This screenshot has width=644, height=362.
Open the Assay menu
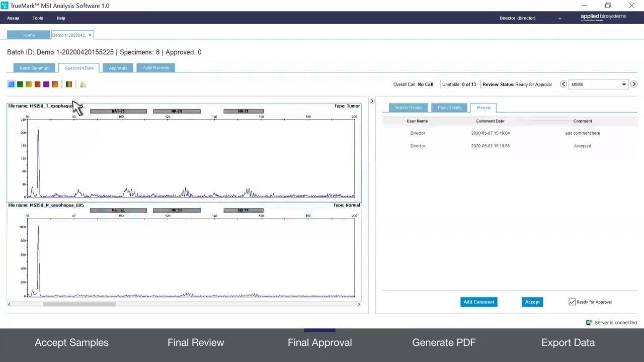(13, 18)
